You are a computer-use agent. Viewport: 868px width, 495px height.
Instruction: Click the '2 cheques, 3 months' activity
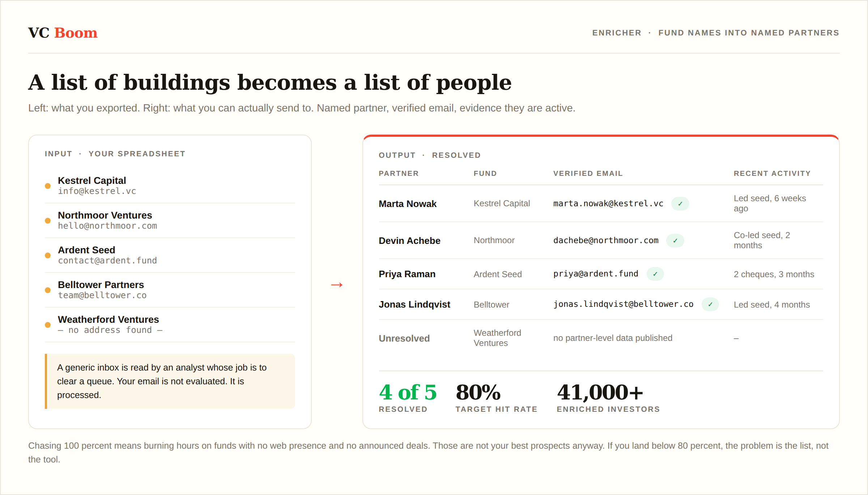click(774, 274)
